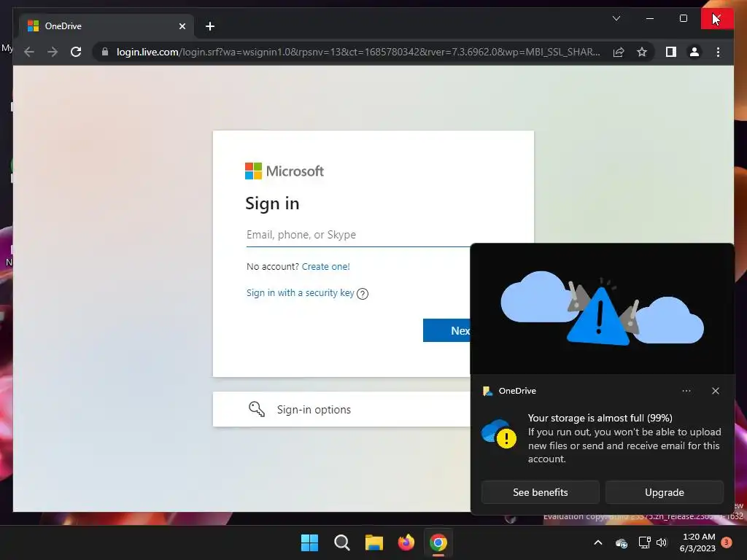Open notification center badge

(727, 542)
